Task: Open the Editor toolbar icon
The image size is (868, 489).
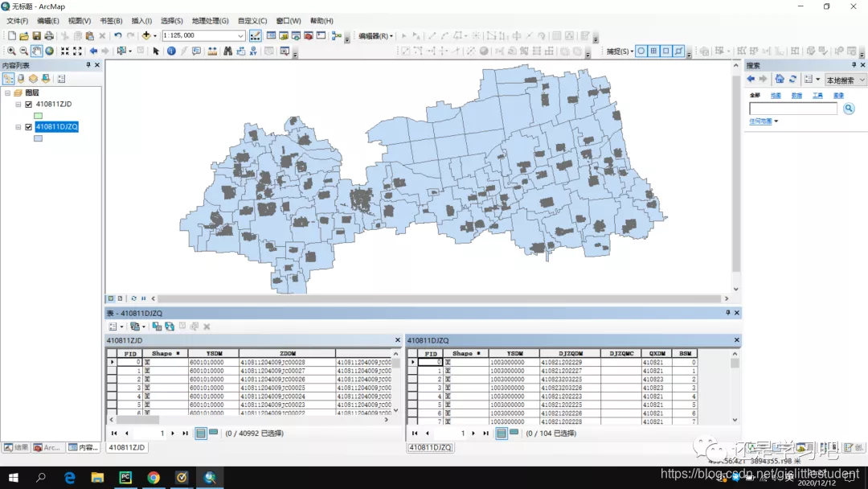Action: [256, 36]
